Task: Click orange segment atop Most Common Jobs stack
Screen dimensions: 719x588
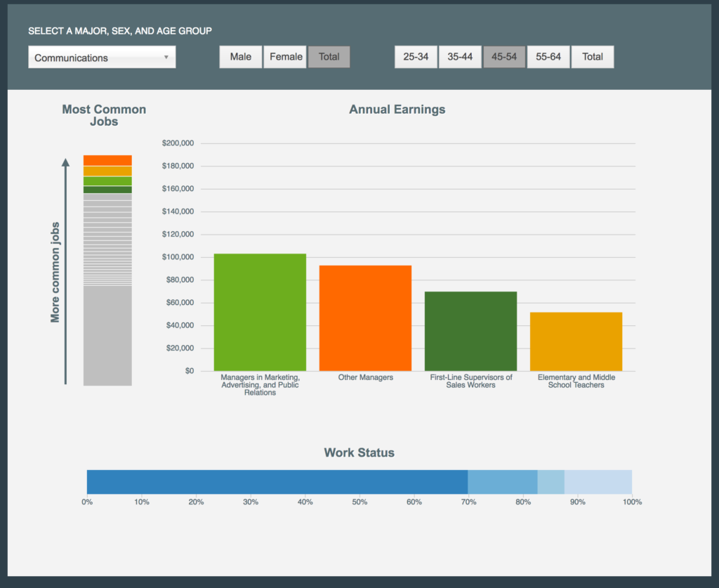Action: click(107, 160)
